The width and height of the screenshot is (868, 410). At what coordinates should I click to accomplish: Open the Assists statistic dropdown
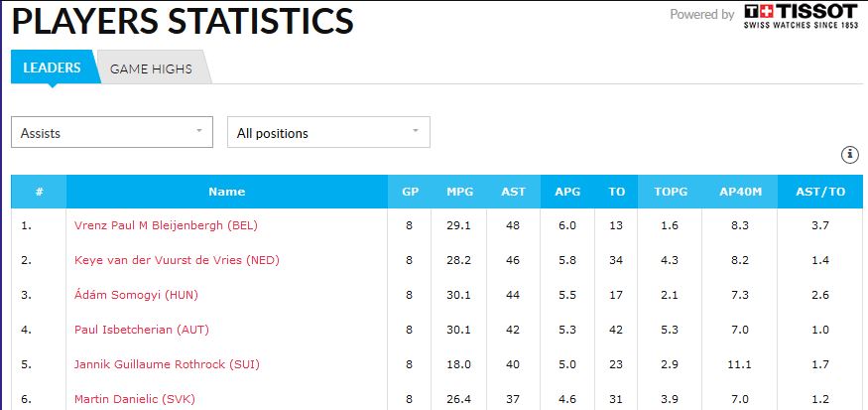click(112, 132)
